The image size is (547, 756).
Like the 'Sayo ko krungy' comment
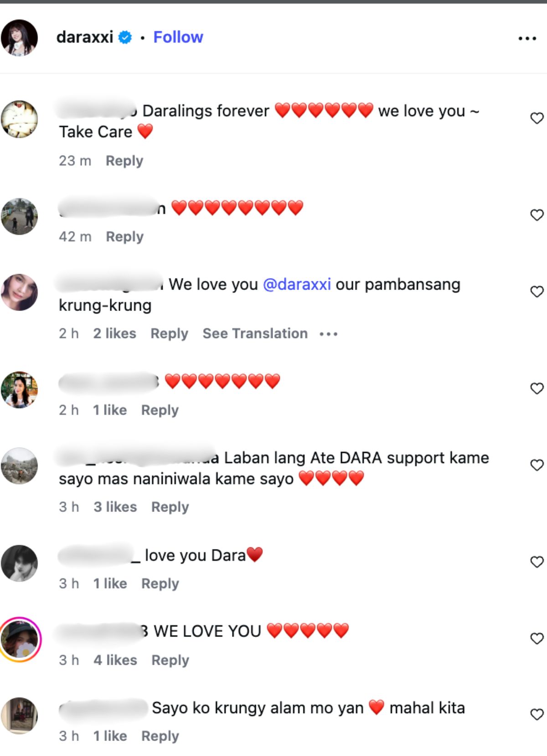click(x=537, y=715)
